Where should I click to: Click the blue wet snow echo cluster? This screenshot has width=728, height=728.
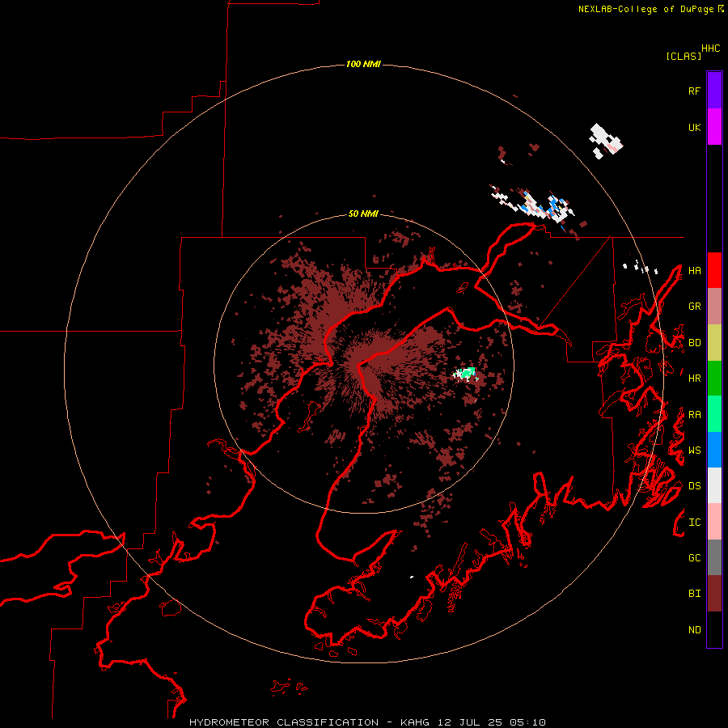(555, 205)
